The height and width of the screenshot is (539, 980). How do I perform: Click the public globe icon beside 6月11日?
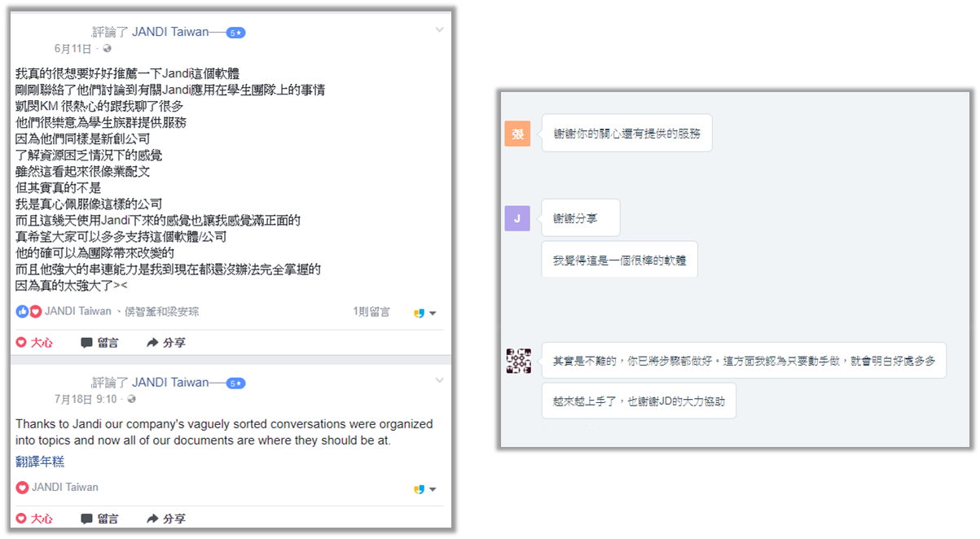coord(107,49)
